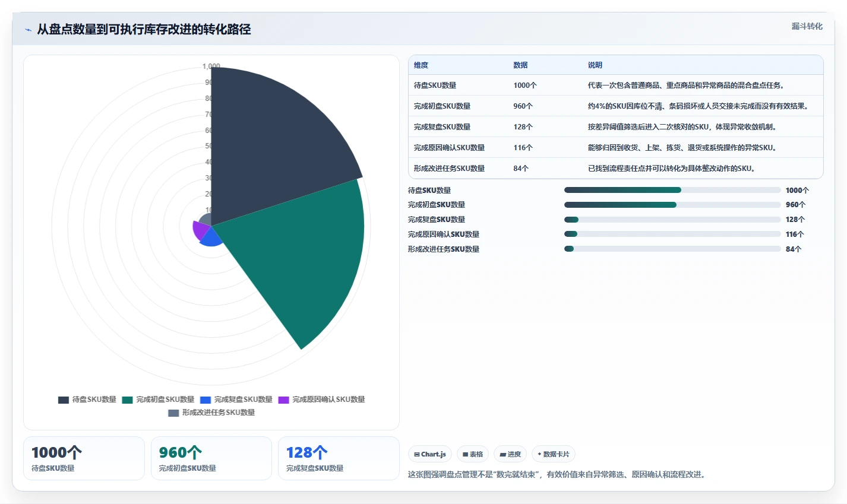Click the 待盘SKU数量 progress bar

point(672,190)
